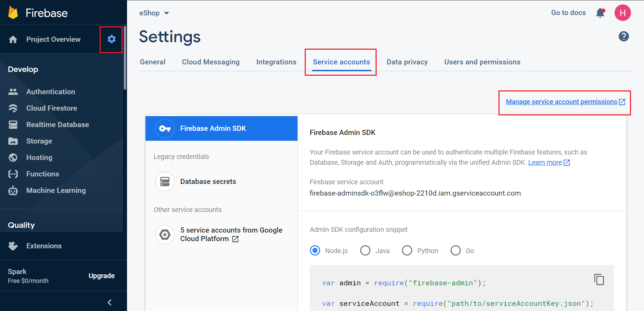Image resolution: width=644 pixels, height=311 pixels.
Task: Click the notifications bell icon
Action: point(600,13)
